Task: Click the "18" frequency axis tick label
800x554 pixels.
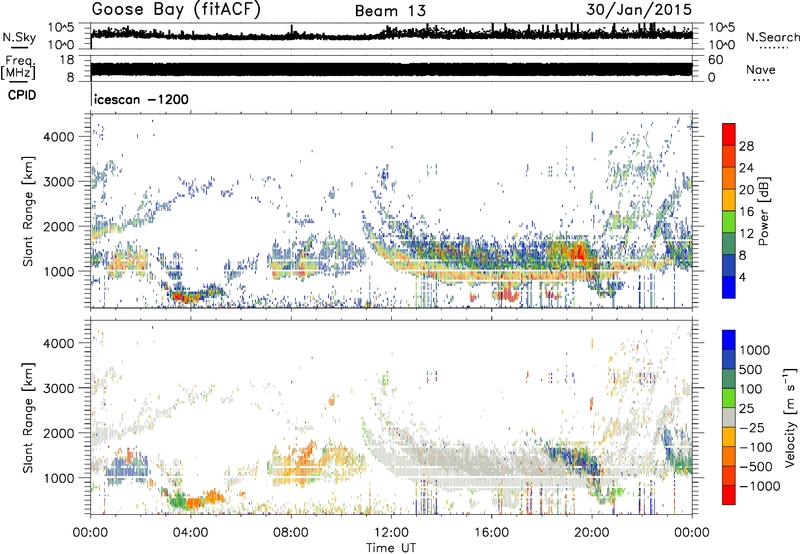Action: click(67, 60)
